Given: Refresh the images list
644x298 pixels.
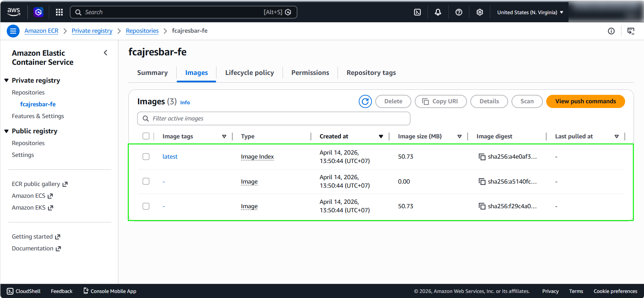Looking at the screenshot, I should 365,101.
